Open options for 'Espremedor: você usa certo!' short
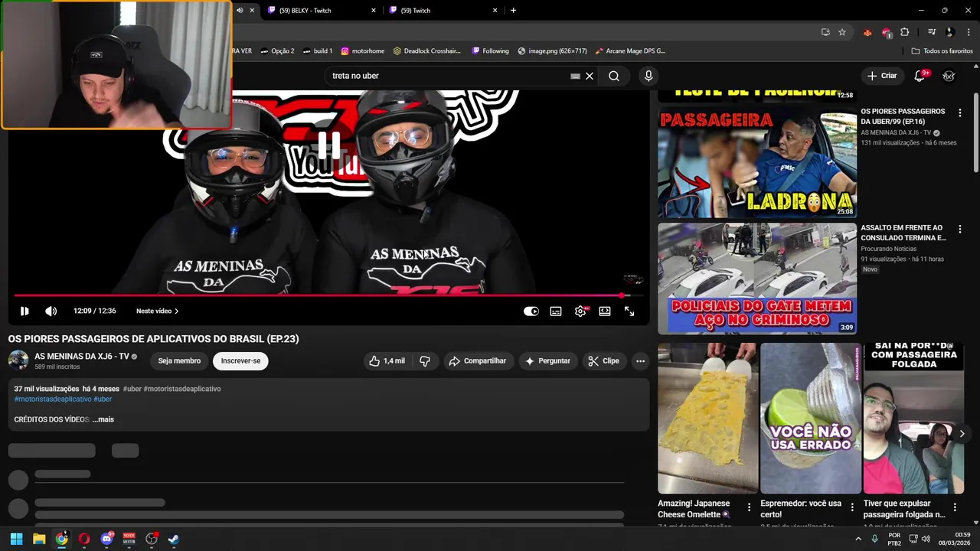 (x=852, y=507)
